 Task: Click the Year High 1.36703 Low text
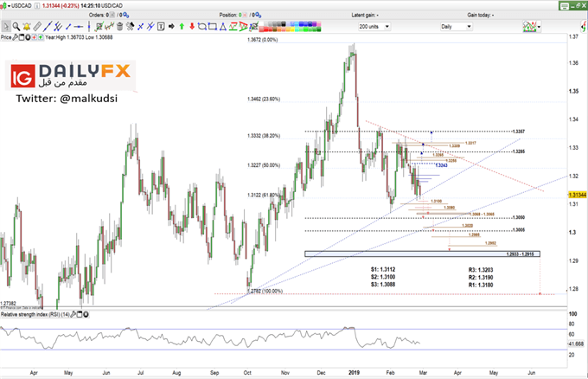pyautogui.click(x=79, y=37)
